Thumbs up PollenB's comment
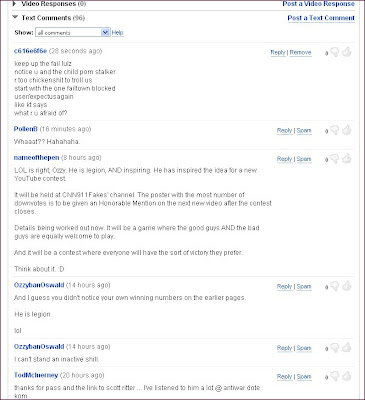 [x=347, y=130]
